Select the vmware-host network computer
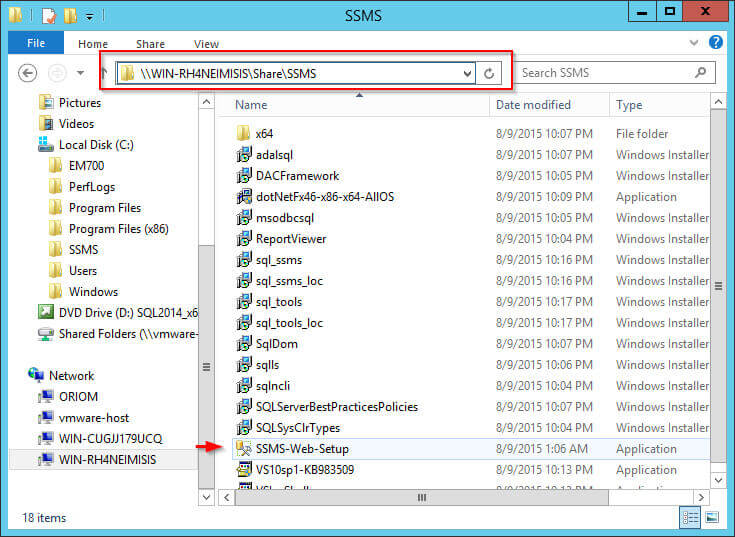 click(94, 418)
